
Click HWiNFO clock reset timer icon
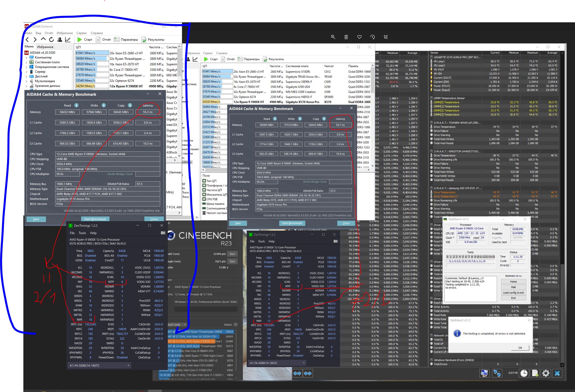(524, 373)
